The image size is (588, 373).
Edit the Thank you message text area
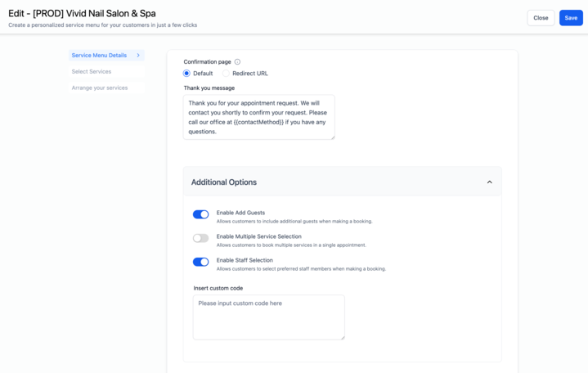[x=258, y=117]
